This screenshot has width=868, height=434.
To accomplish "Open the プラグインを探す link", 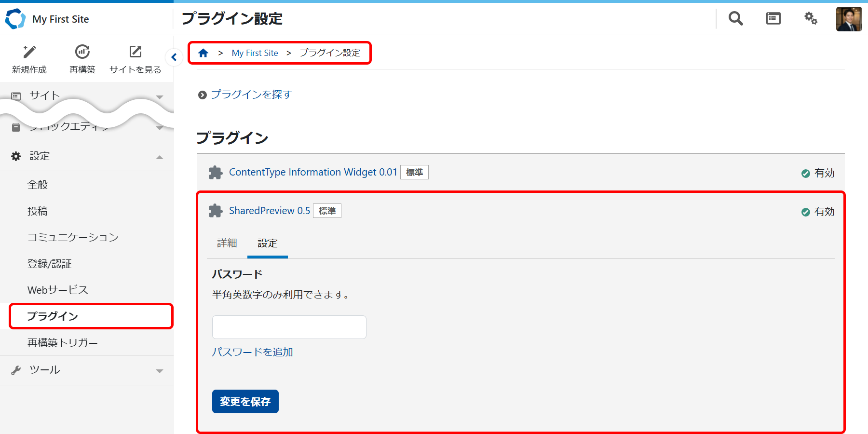I will (x=250, y=95).
